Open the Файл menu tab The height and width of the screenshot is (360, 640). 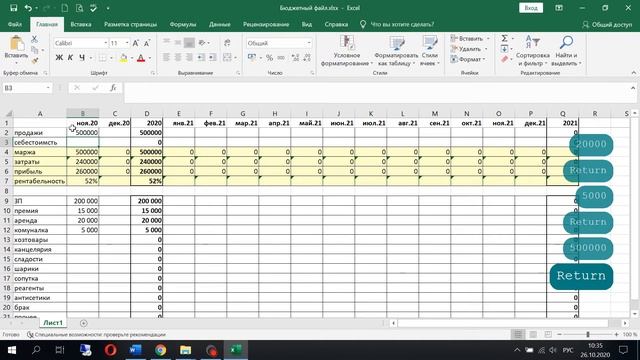15,24
